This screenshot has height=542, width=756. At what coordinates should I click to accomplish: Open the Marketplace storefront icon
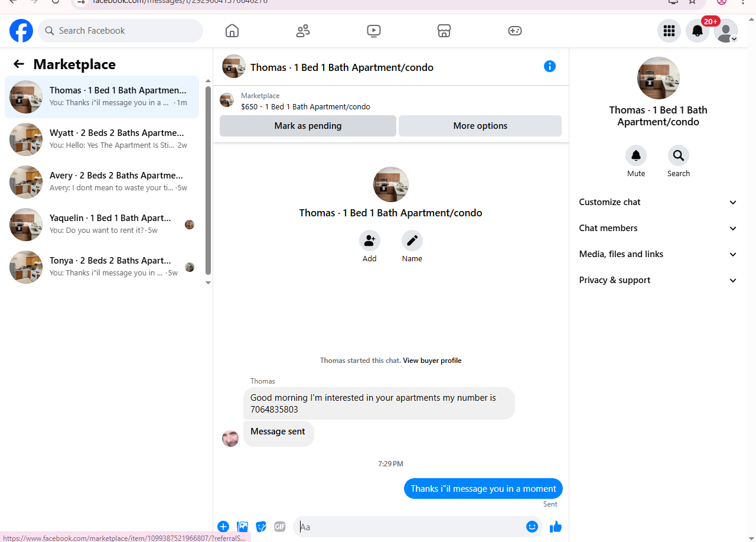click(x=444, y=31)
